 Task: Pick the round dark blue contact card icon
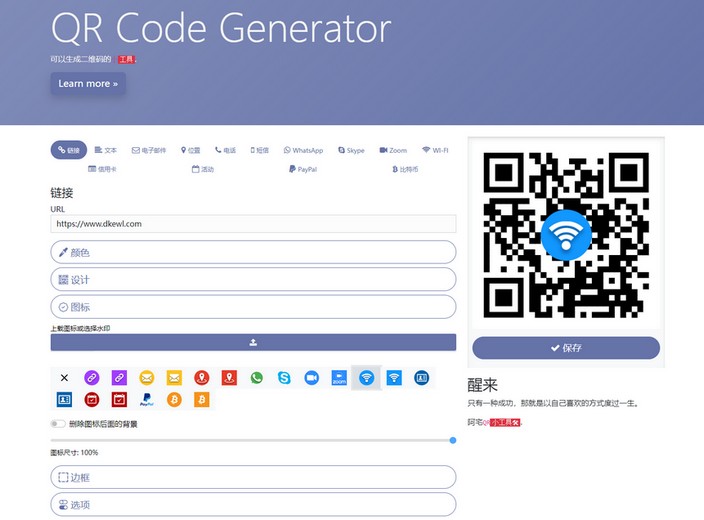tap(422, 378)
